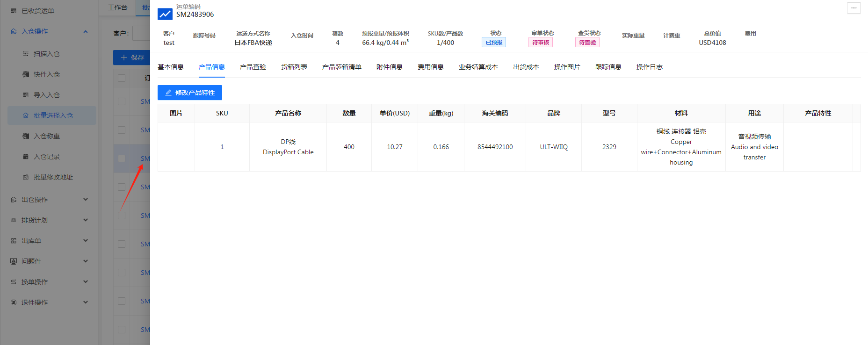Click the 修改产品特性 button

coord(189,93)
